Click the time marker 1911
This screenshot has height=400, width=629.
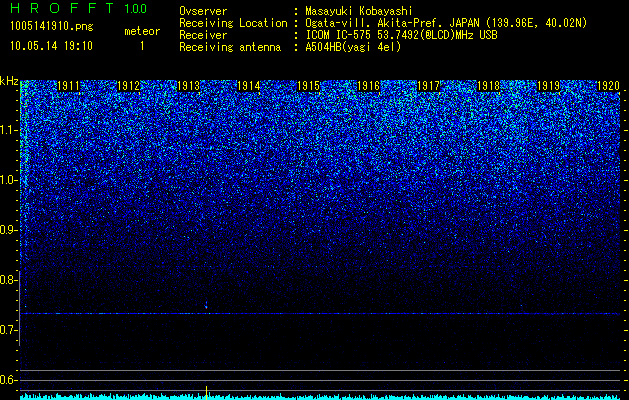(x=68, y=86)
